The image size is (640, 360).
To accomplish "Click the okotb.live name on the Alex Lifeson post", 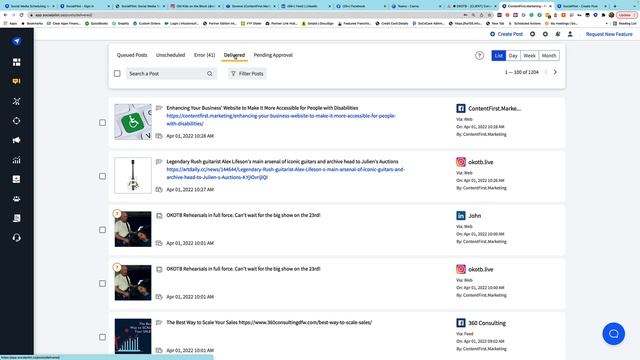I will point(481,162).
